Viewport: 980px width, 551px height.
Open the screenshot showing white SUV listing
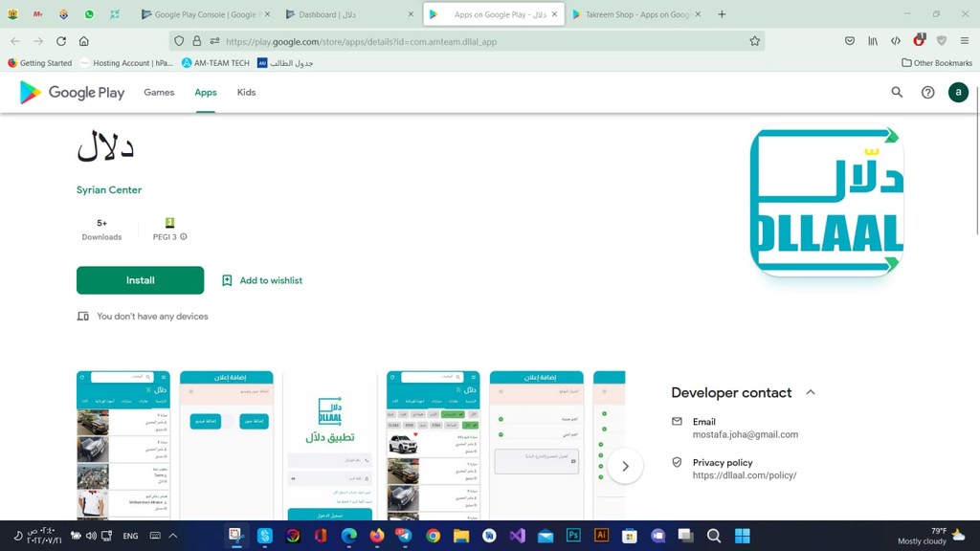[x=434, y=446]
